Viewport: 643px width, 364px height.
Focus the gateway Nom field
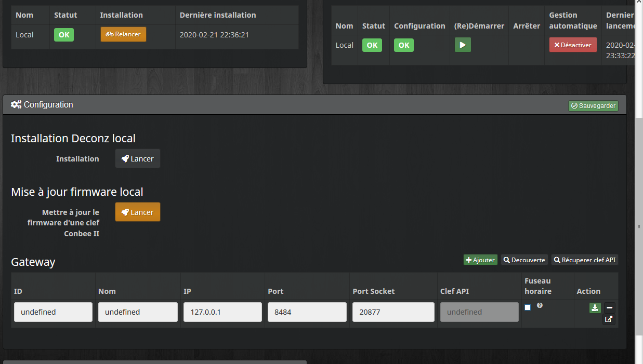(138, 312)
